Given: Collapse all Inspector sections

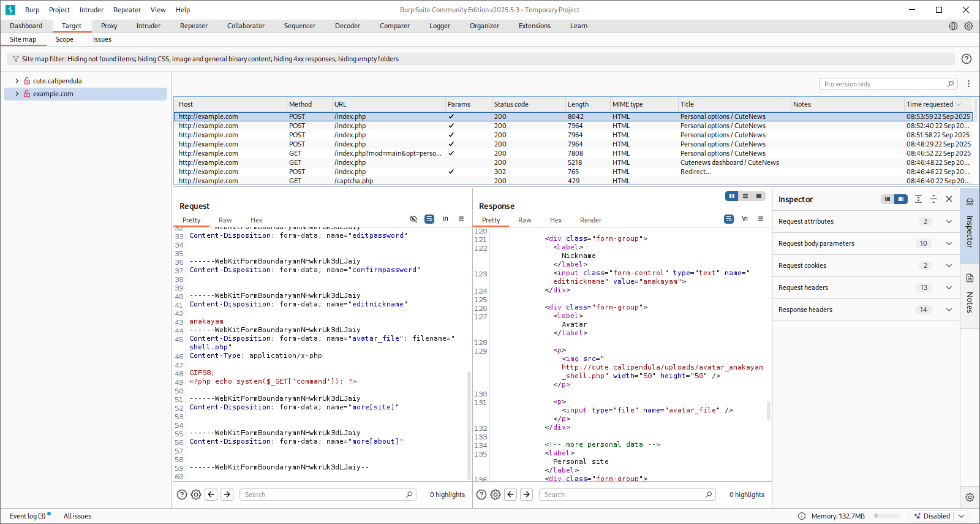Looking at the screenshot, I should pos(933,199).
